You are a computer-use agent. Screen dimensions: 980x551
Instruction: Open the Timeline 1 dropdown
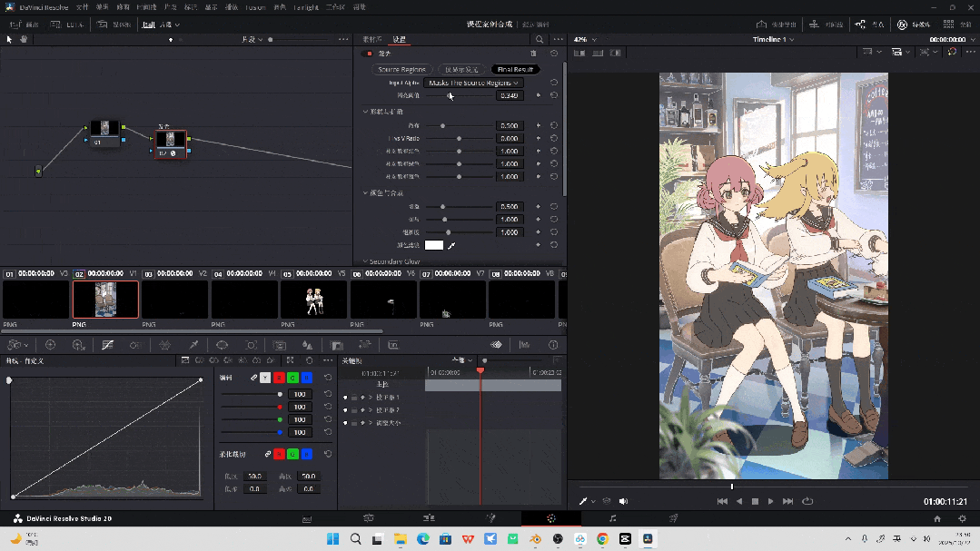tap(773, 40)
